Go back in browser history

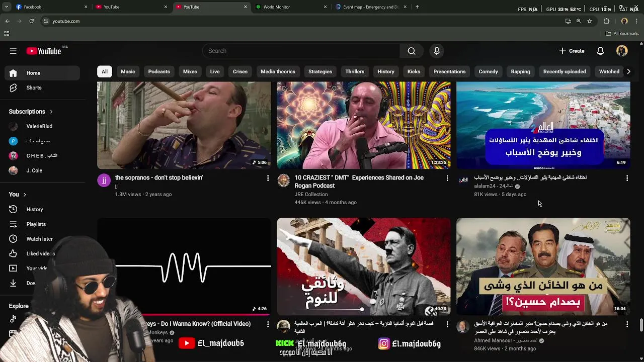pyautogui.click(x=7, y=21)
